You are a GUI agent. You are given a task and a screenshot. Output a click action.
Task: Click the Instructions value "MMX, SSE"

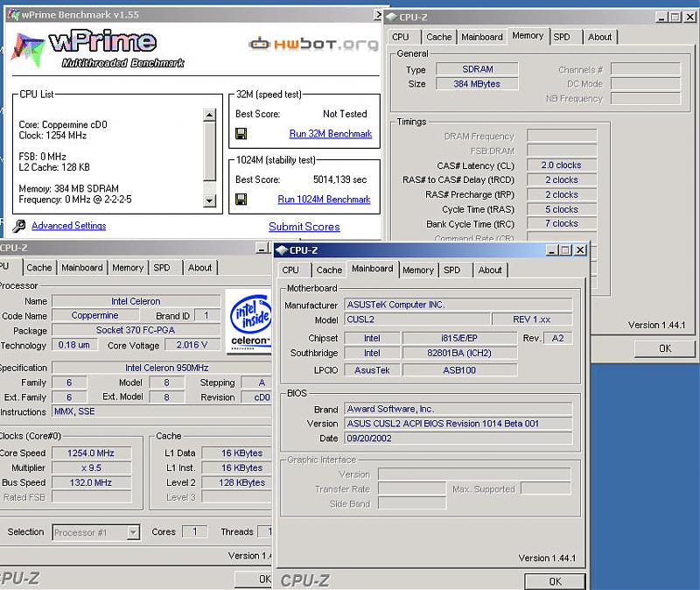[163, 411]
